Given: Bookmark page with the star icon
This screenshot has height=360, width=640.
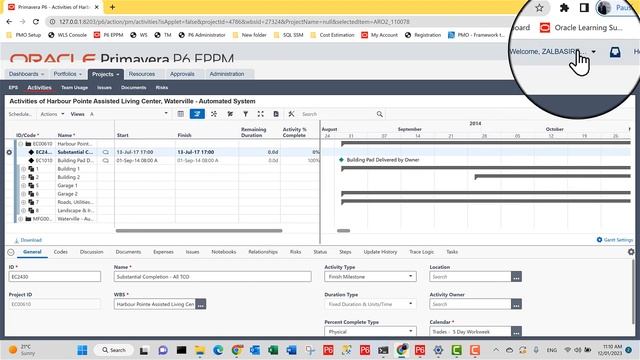Looking at the screenshot, I should pos(539,8).
